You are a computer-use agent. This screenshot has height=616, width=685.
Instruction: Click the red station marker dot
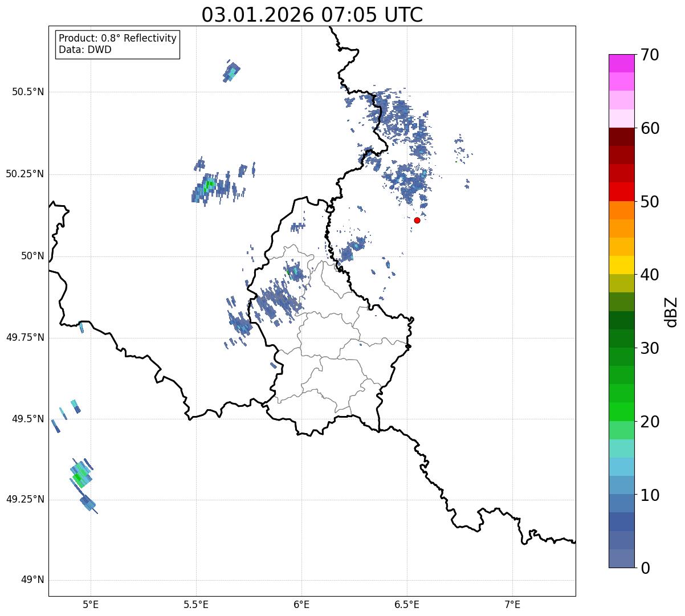[417, 220]
